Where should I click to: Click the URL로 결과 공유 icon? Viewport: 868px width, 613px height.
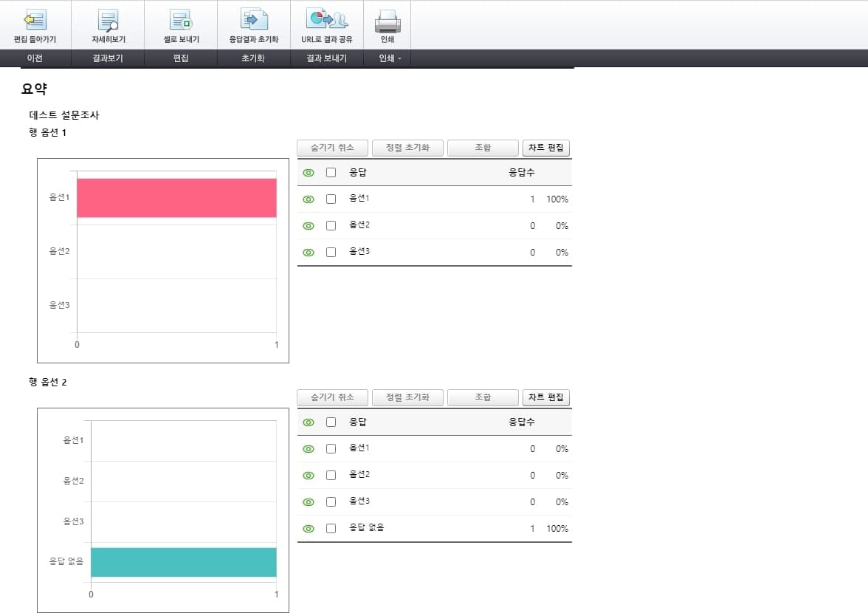pos(327,18)
